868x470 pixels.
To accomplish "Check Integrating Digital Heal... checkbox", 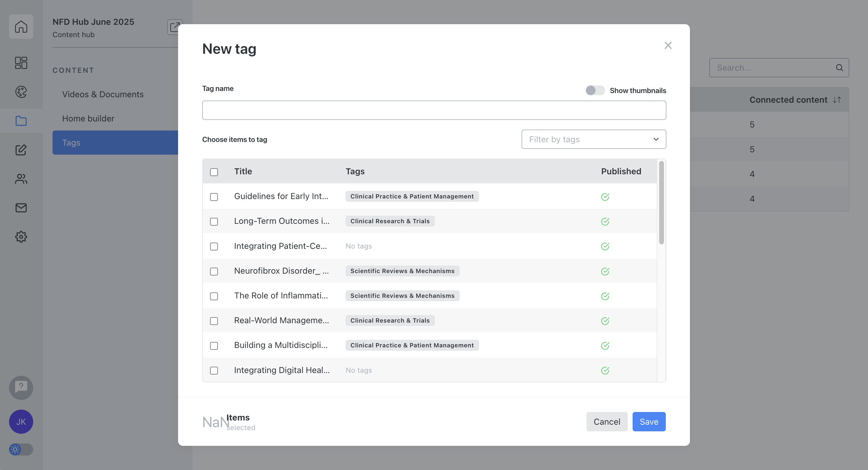I will (214, 371).
